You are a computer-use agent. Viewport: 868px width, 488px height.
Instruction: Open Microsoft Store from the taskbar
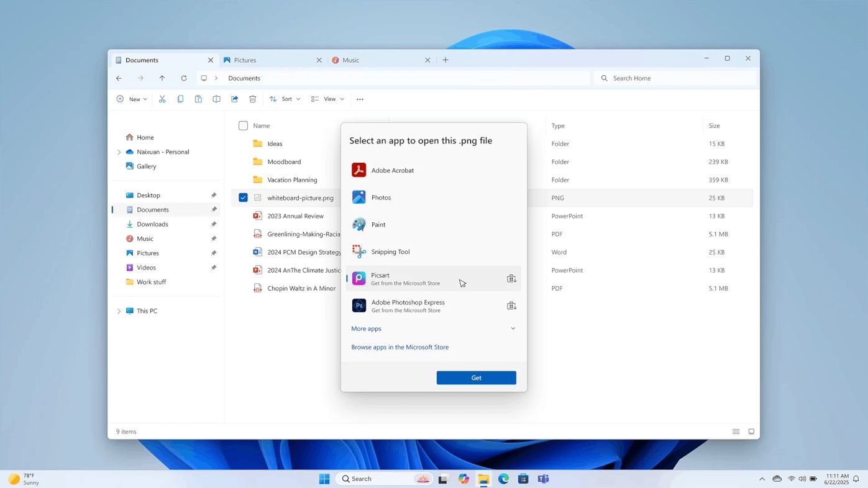coord(523,479)
